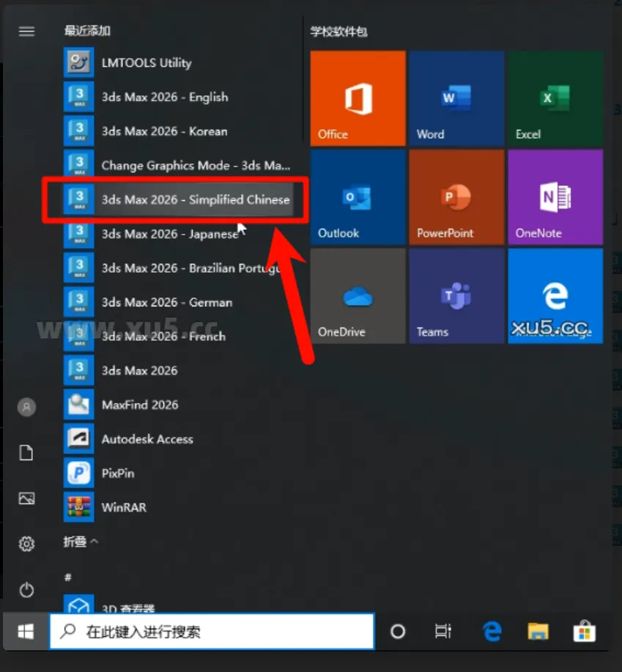Open the Teams tile
Screen dimensions: 622x672
coord(456,296)
